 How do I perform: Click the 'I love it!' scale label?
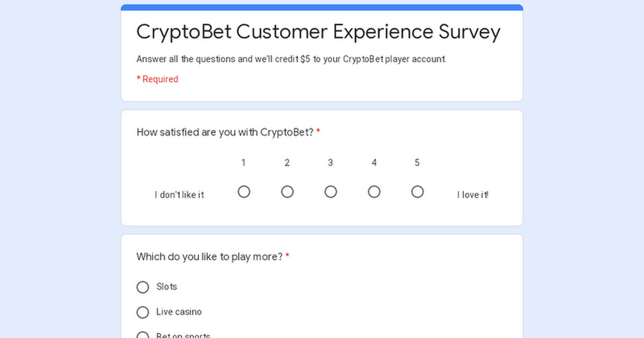(x=473, y=194)
